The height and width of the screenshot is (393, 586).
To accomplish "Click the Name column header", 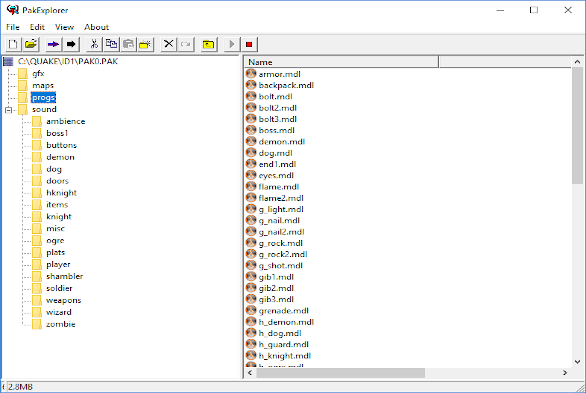I will 342,62.
